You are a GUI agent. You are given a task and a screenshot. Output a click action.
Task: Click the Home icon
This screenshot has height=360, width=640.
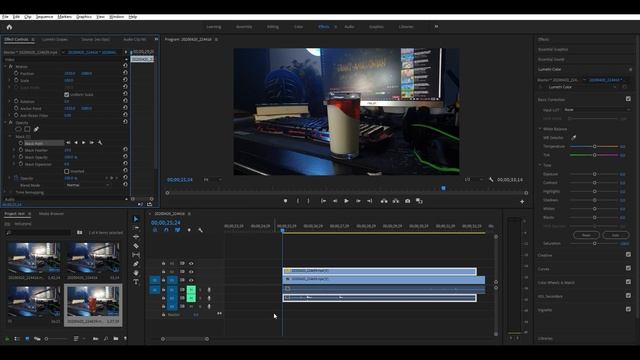pyautogui.click(x=9, y=27)
